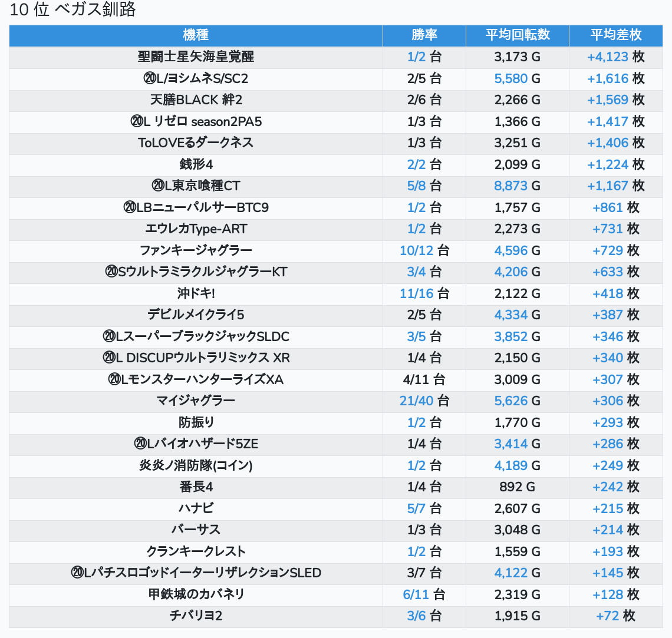Select ⑳L DISCUPウルトラリミックス XR name
The image size is (672, 638).
tap(196, 358)
